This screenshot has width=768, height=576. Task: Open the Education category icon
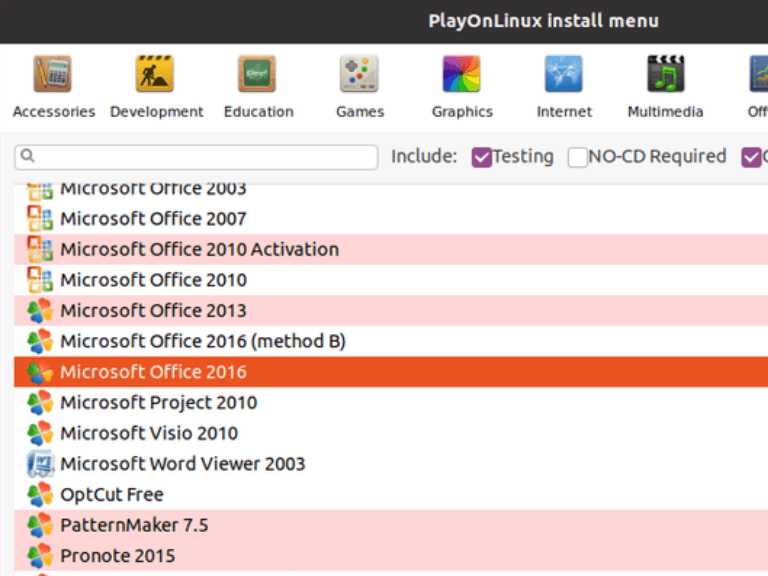[x=257, y=74]
